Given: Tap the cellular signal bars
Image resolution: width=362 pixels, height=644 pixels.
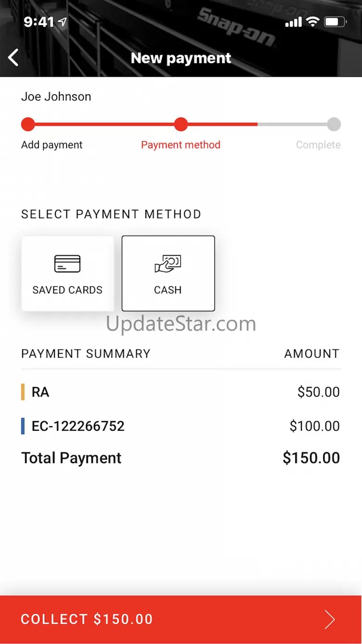Looking at the screenshot, I should tap(293, 22).
